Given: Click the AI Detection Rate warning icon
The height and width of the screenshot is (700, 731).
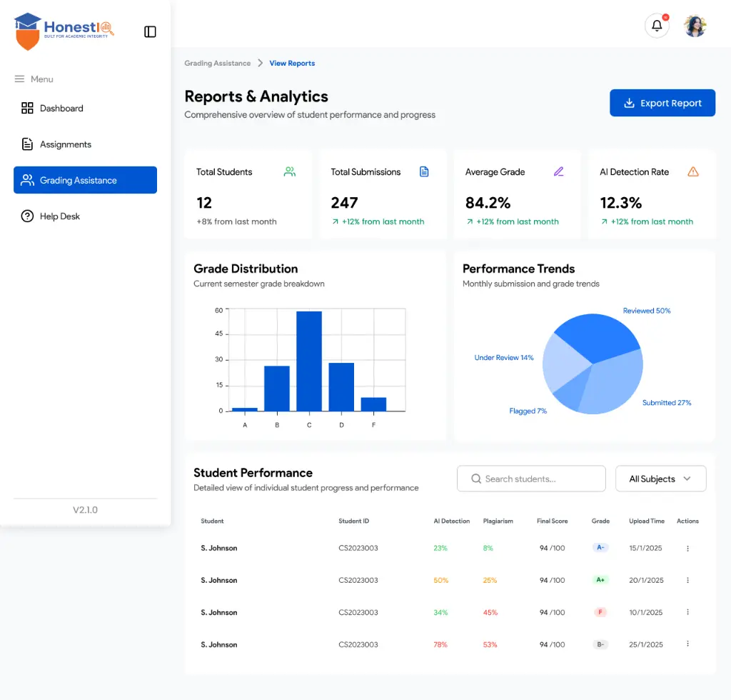Looking at the screenshot, I should [692, 171].
